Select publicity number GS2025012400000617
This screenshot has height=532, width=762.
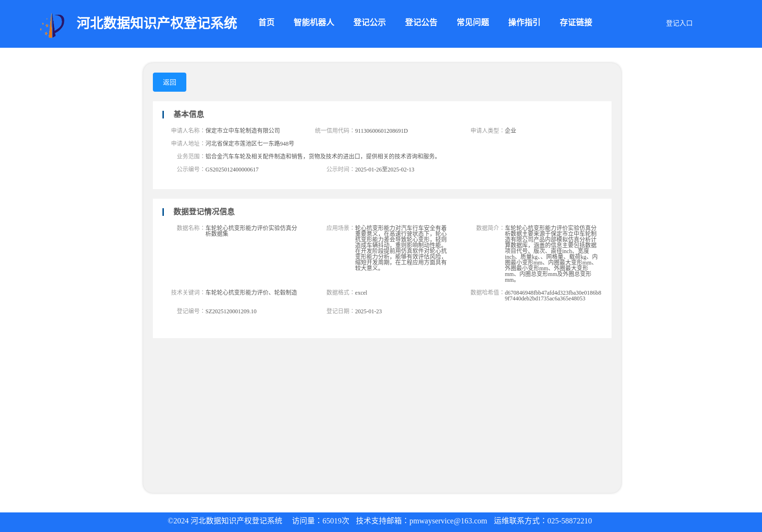pos(232,170)
